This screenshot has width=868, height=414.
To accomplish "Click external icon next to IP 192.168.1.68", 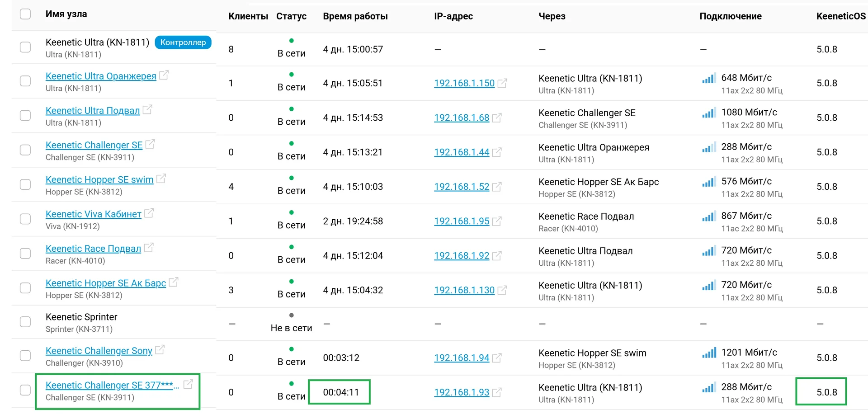I will pyautogui.click(x=497, y=118).
